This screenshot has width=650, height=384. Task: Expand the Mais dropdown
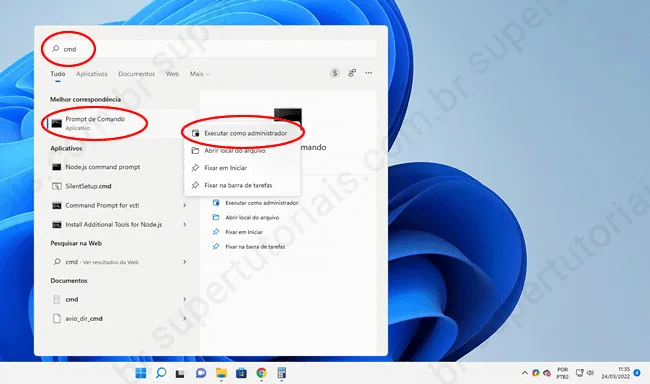tap(199, 74)
